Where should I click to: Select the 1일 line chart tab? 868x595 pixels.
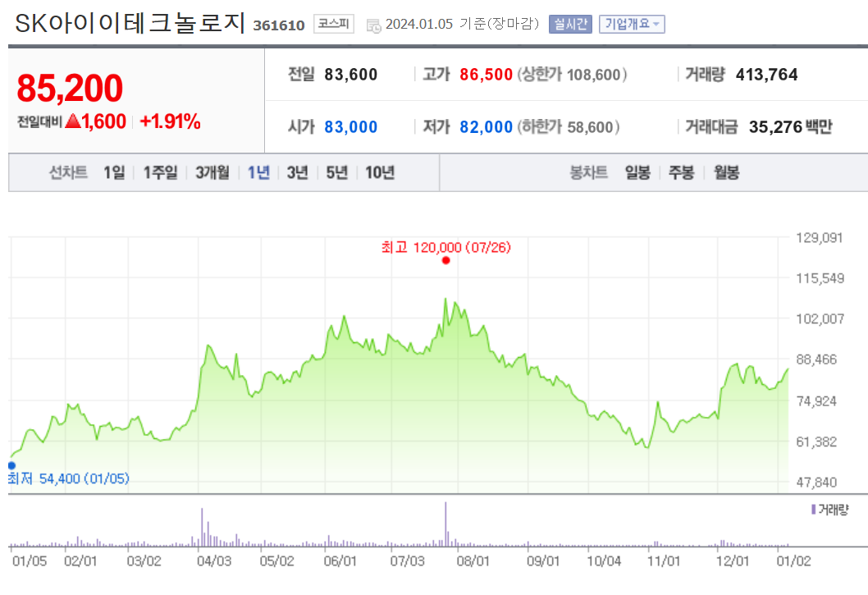click(x=114, y=172)
